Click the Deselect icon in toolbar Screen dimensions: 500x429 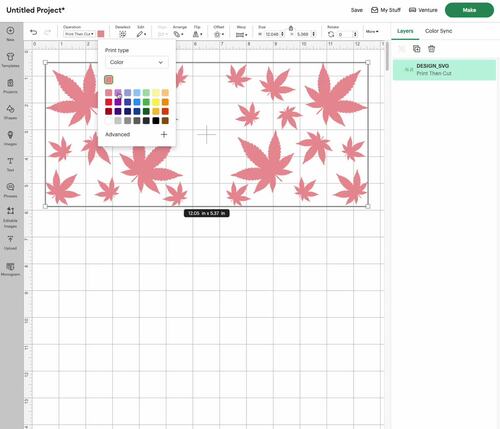pyautogui.click(x=123, y=34)
